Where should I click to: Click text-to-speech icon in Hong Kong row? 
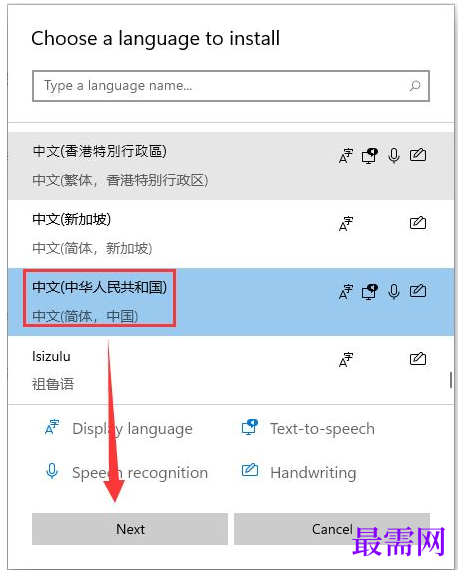coord(369,156)
